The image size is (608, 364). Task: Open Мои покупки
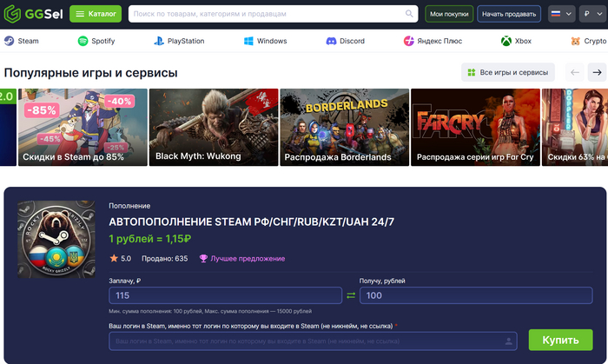(449, 14)
